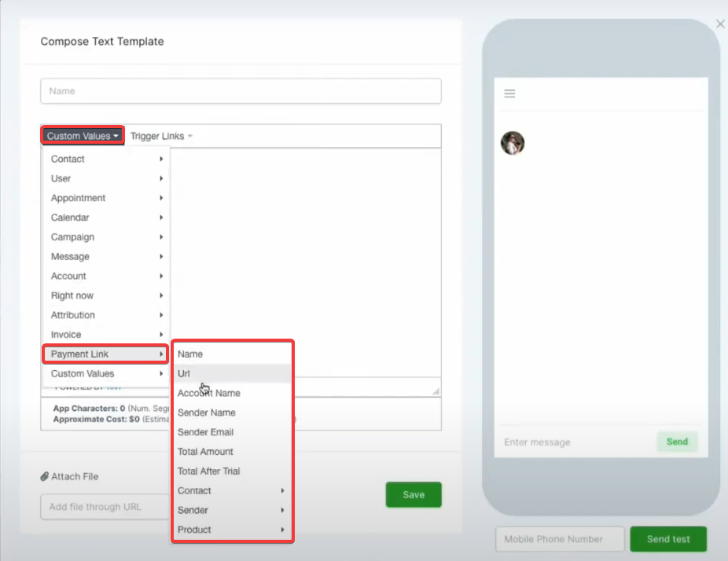Expand the Appointment submenu

[x=106, y=198]
